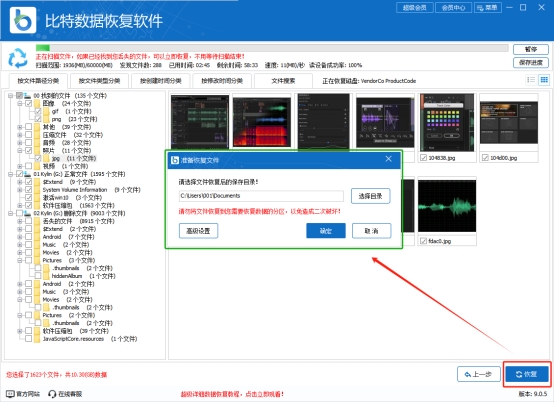
Task: Click the 丢失的文件 folder icon
Action: point(37,221)
